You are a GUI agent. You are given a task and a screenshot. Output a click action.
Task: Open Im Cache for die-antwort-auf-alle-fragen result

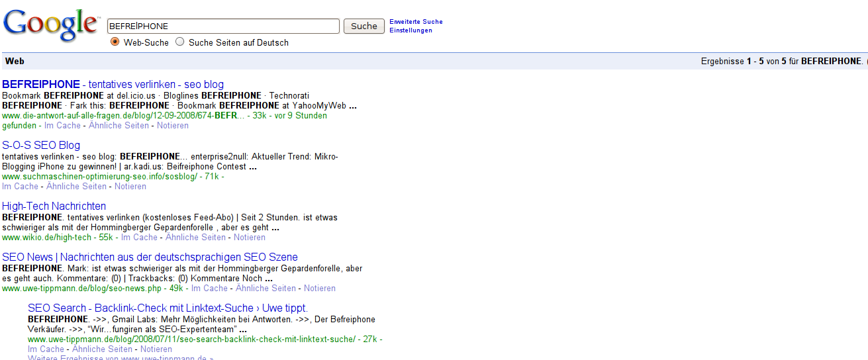(x=62, y=126)
